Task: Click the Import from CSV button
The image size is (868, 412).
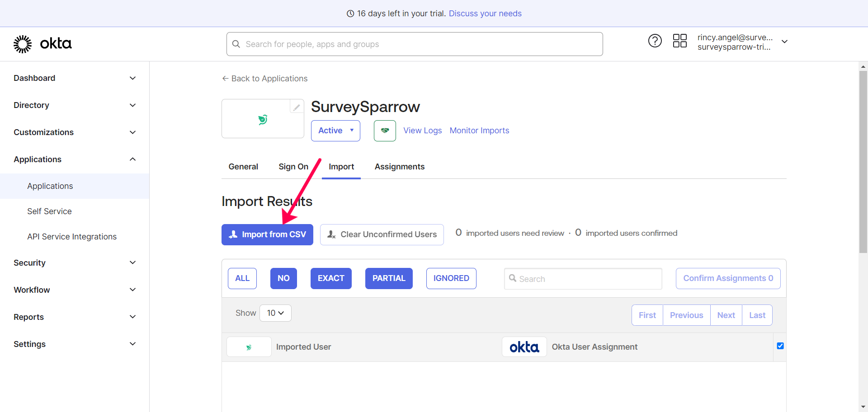Action: (267, 234)
